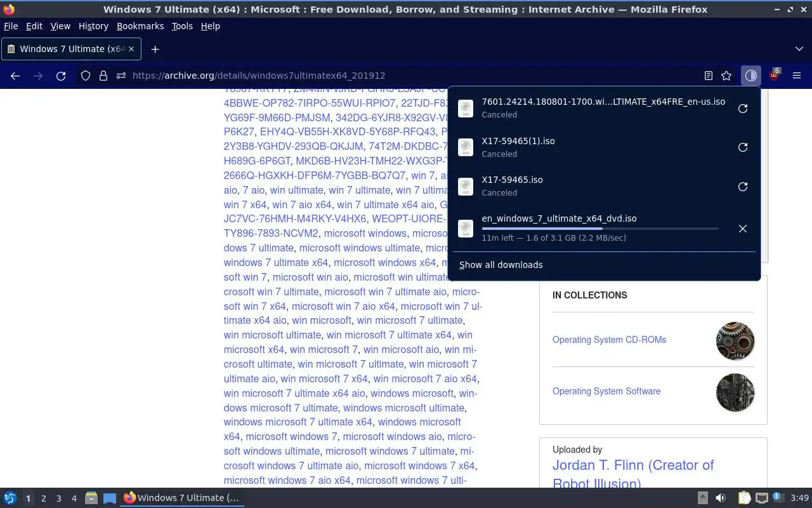This screenshot has height=508, width=812.
Task: Retry the X17-59465.iso download
Action: coord(743,187)
